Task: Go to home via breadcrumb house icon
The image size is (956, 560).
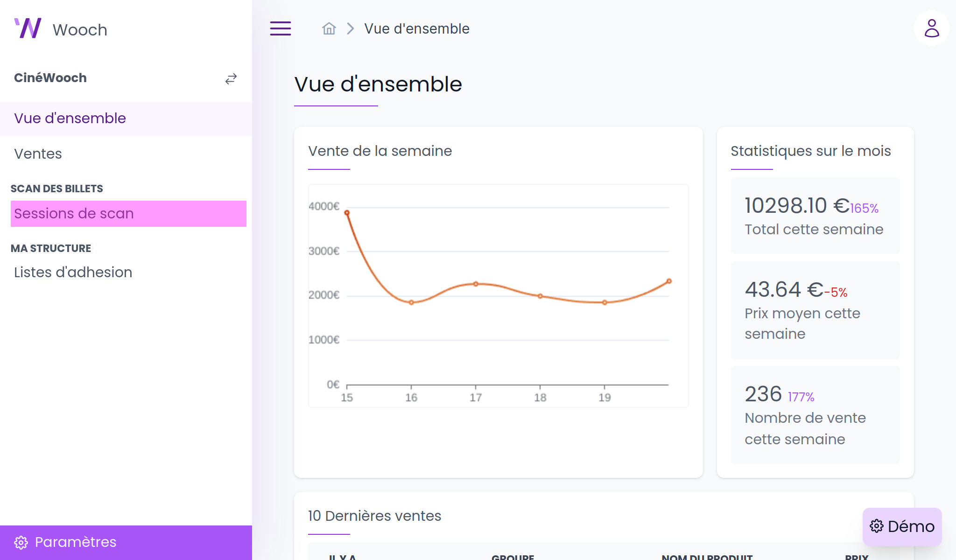Action: tap(329, 28)
